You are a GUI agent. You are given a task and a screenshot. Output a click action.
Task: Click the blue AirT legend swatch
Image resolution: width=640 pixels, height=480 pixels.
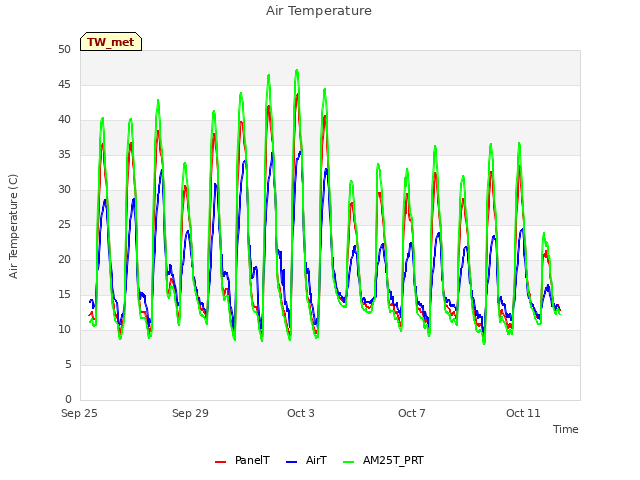(x=291, y=462)
